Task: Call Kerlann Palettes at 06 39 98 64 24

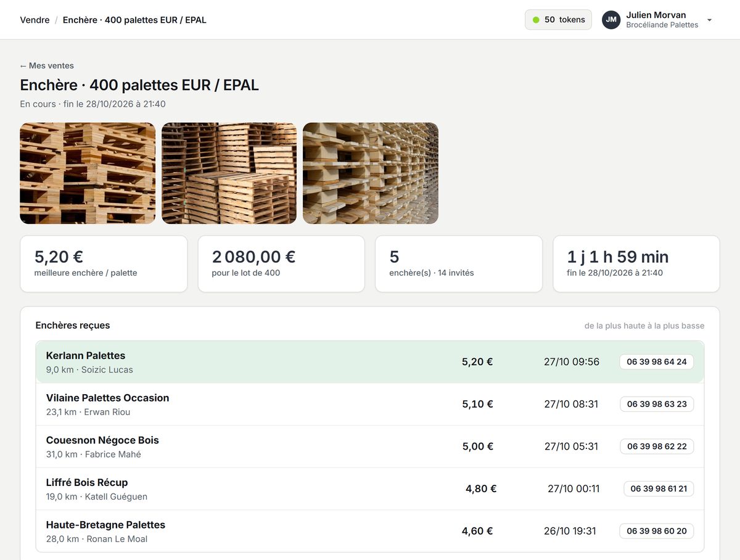Action: [x=657, y=362]
